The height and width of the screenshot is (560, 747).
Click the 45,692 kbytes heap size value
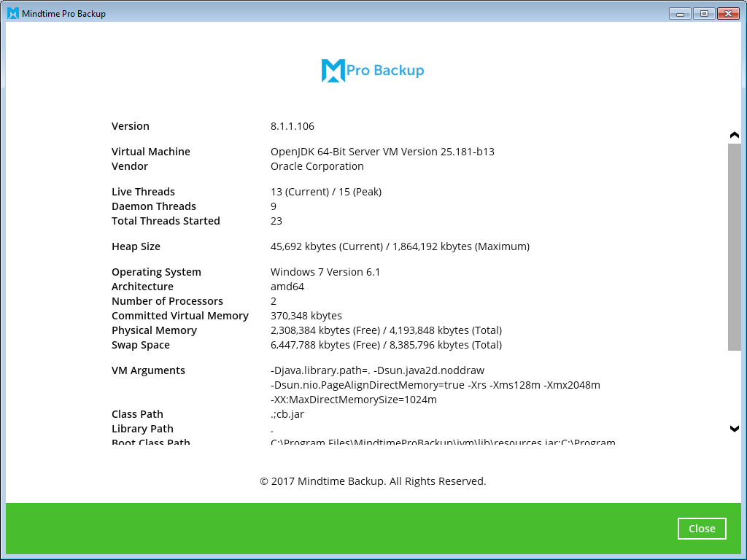click(x=400, y=246)
